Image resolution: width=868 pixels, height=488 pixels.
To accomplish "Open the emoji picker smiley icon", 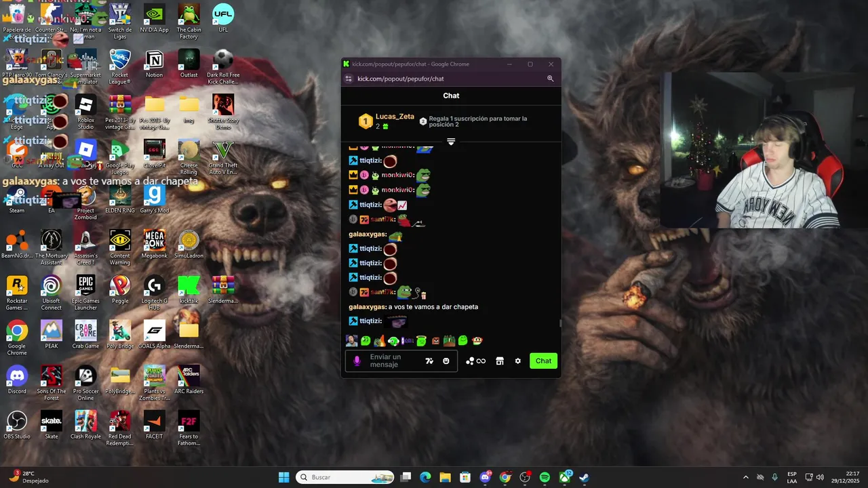I will click(446, 361).
